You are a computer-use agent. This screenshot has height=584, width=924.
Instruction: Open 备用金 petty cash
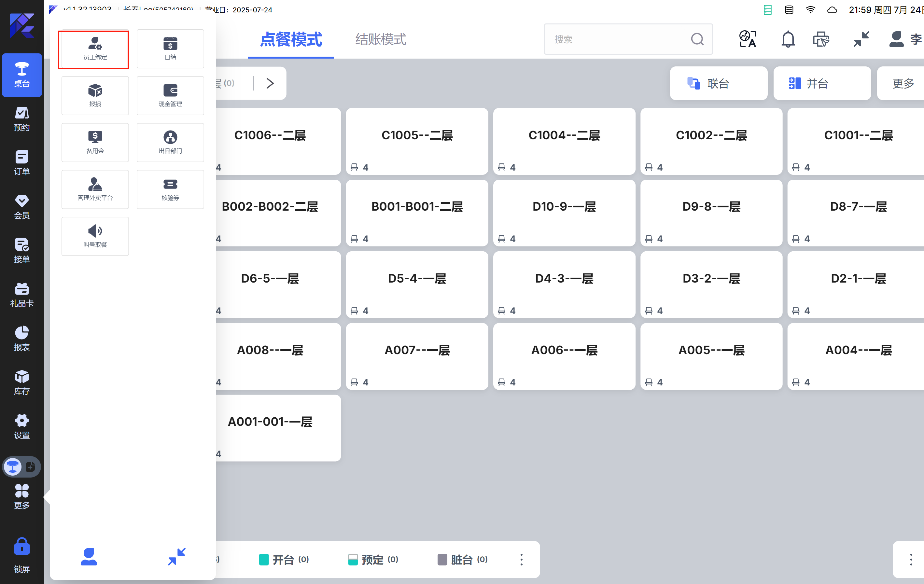click(95, 143)
